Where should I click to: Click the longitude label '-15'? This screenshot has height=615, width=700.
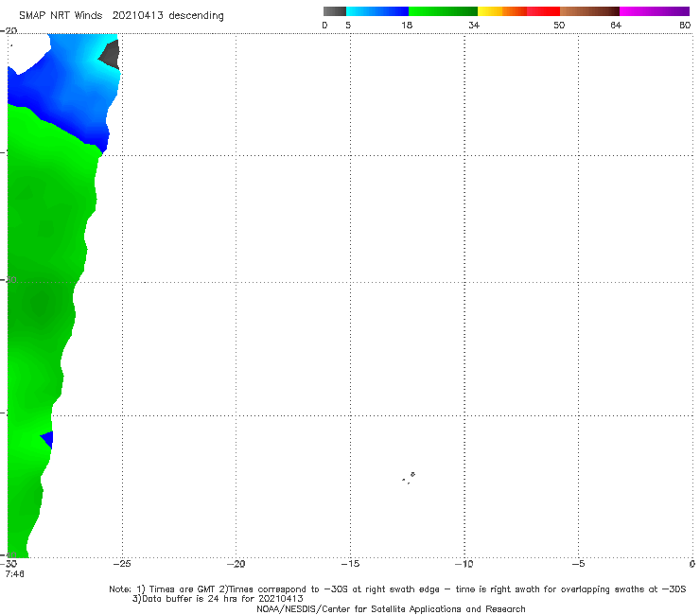[x=350, y=564]
